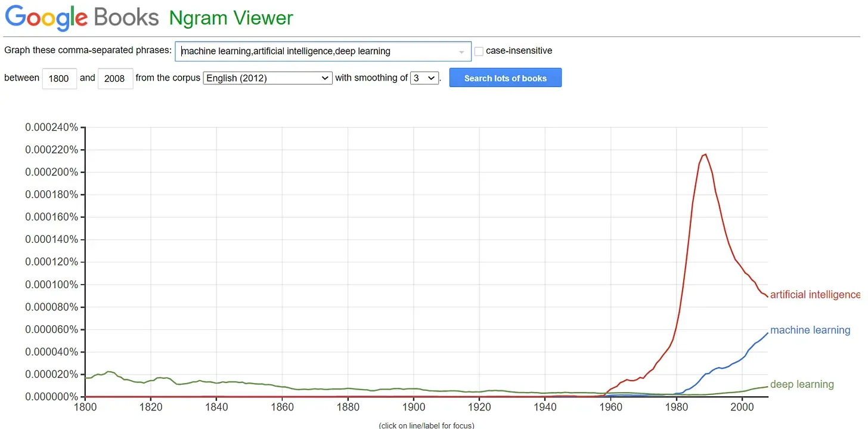The width and height of the screenshot is (868, 429).
Task: Click the Ngram Viewer title
Action: 231,18
